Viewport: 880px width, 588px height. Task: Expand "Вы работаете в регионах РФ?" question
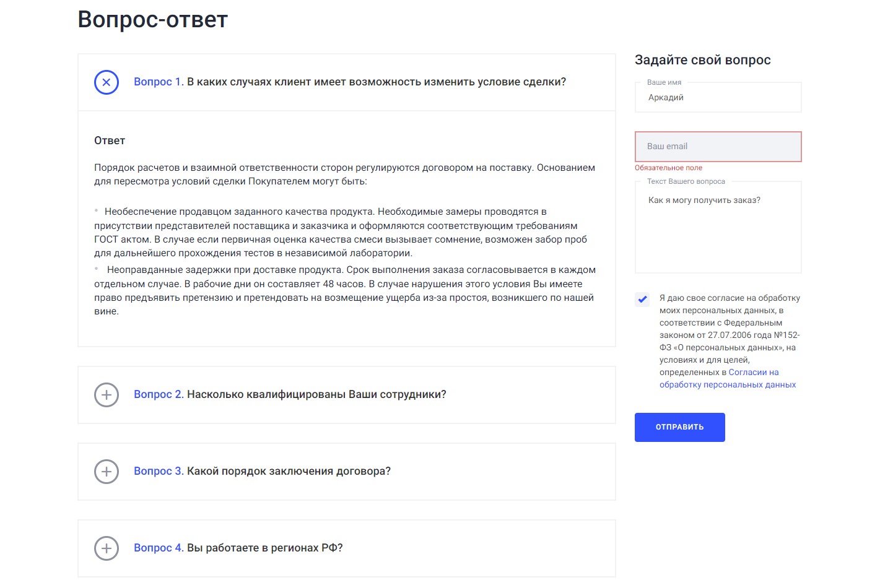[264, 548]
